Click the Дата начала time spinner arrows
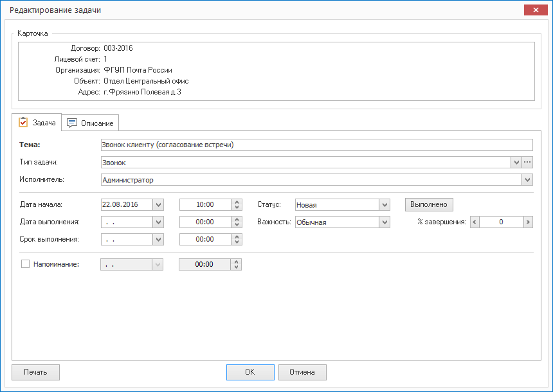 pyautogui.click(x=237, y=204)
